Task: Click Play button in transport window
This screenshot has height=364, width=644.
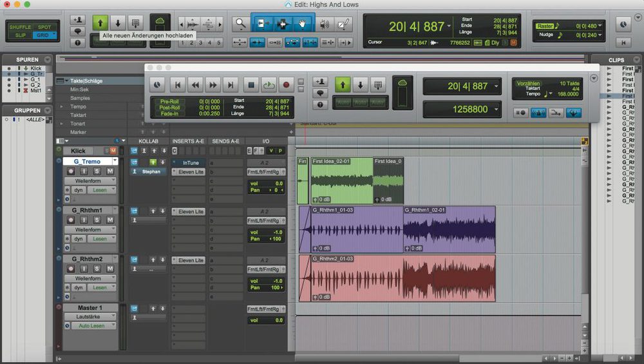Action: pos(269,85)
